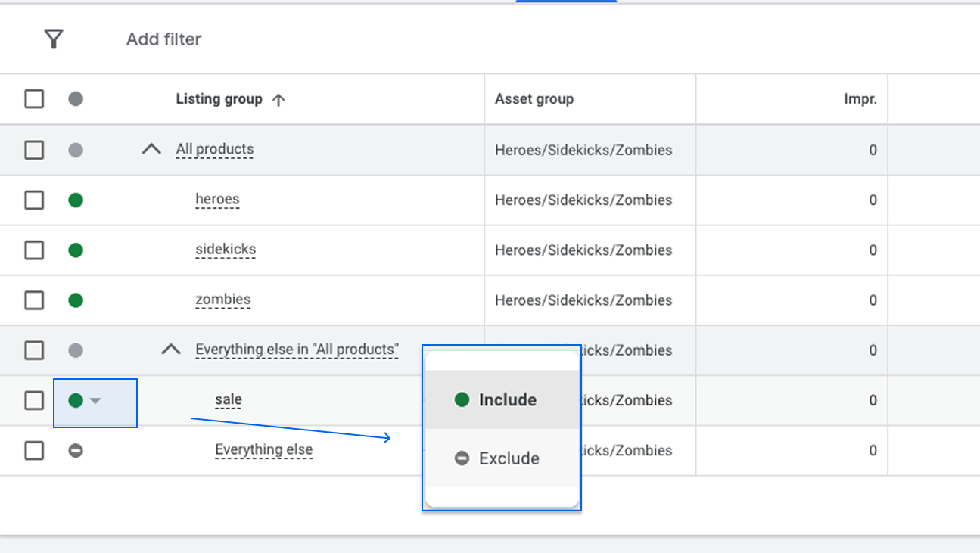Select the checkbox for the sale row

coord(34,400)
